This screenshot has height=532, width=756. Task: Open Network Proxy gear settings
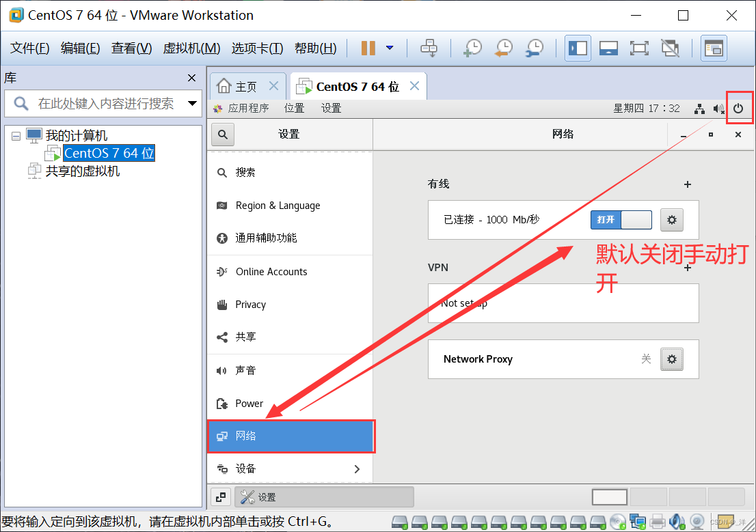pos(672,359)
